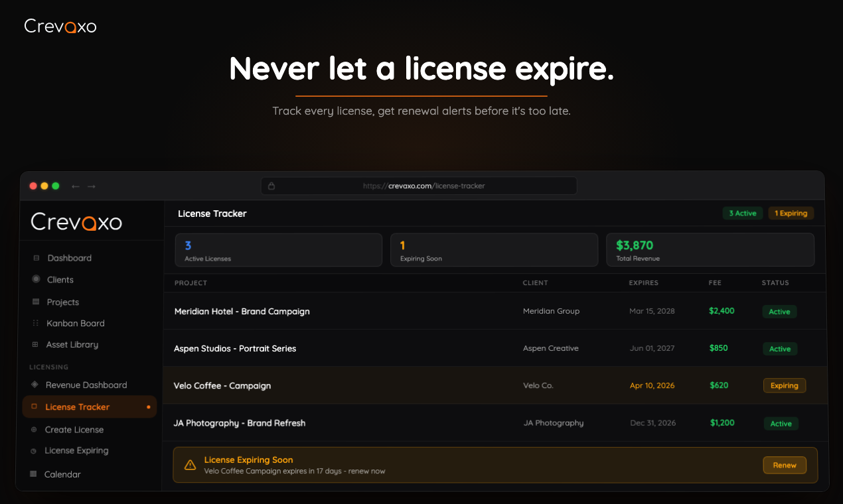Click the browser back arrow
Image resolution: width=843 pixels, height=504 pixels.
(76, 186)
